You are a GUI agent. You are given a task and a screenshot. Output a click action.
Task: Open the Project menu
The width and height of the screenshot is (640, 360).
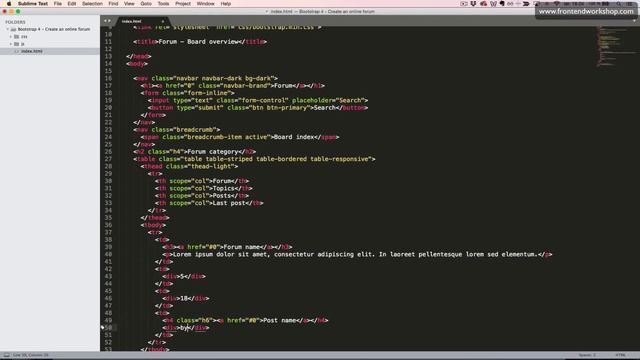pos(183,4)
